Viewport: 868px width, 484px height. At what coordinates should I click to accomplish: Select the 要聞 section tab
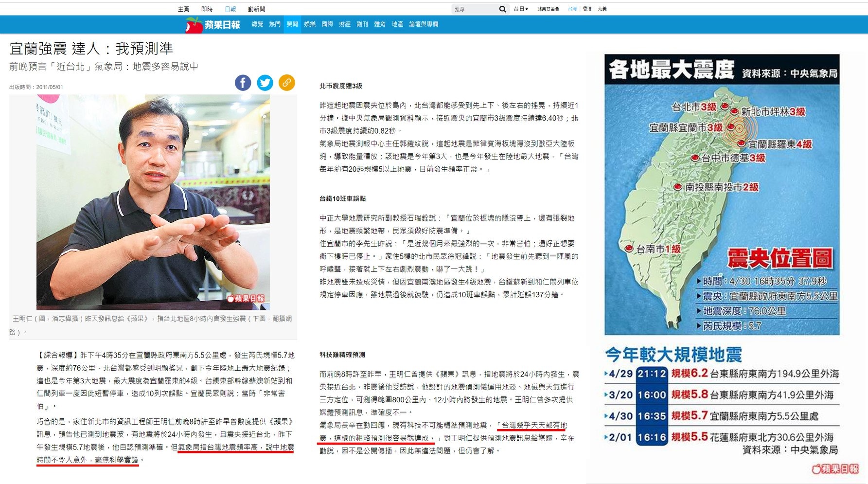tap(292, 24)
